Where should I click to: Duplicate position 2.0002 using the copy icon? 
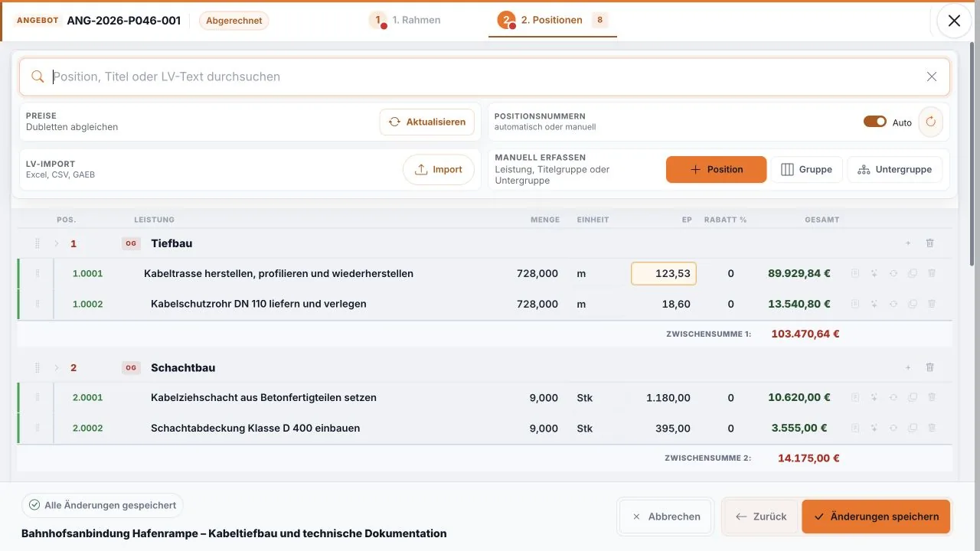(x=913, y=428)
